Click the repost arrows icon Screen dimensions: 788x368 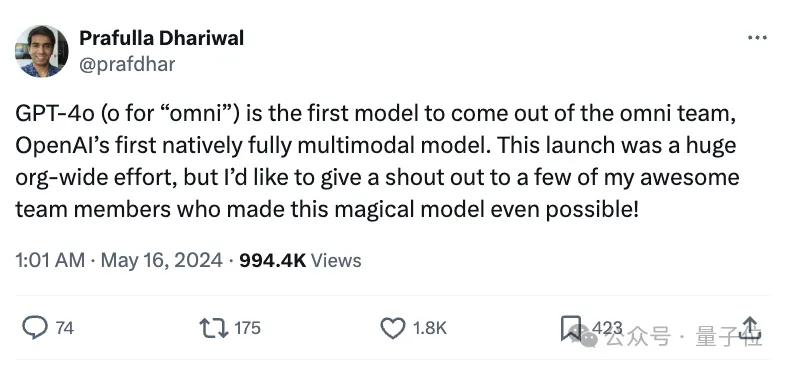pos(214,328)
